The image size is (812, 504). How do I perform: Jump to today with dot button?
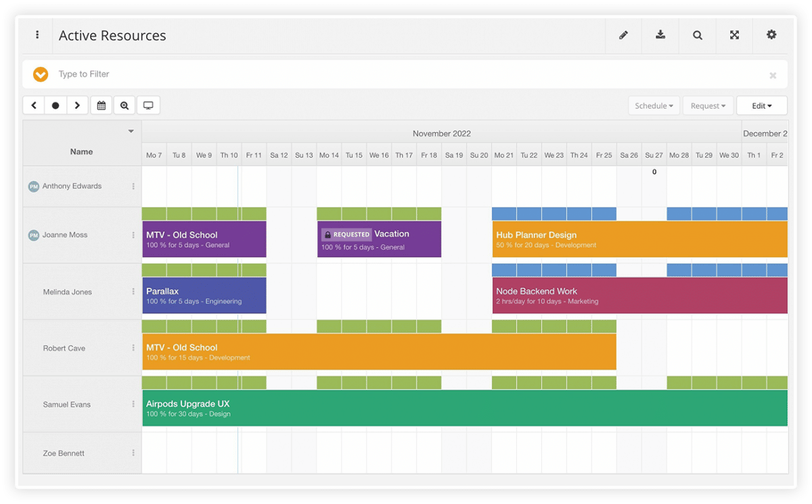tap(55, 106)
